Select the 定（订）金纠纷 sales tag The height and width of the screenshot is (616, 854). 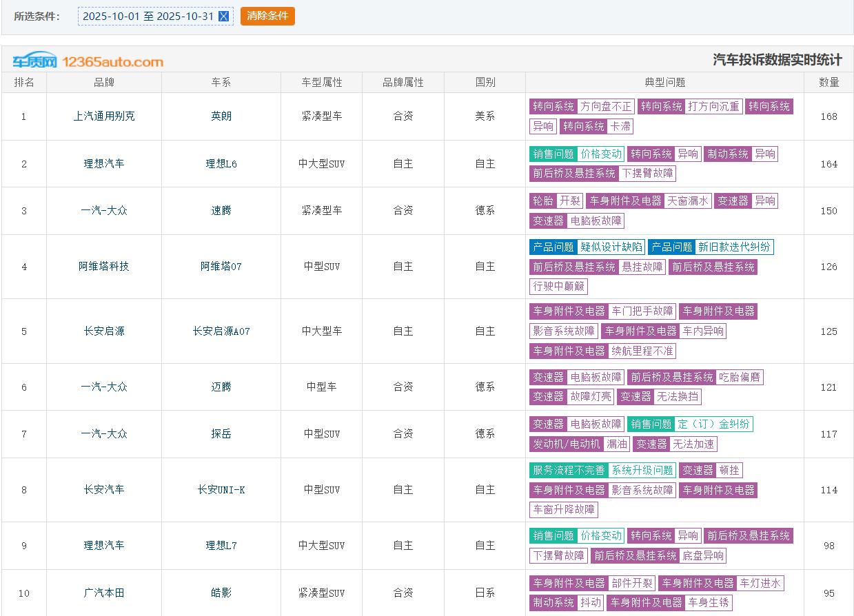713,424
